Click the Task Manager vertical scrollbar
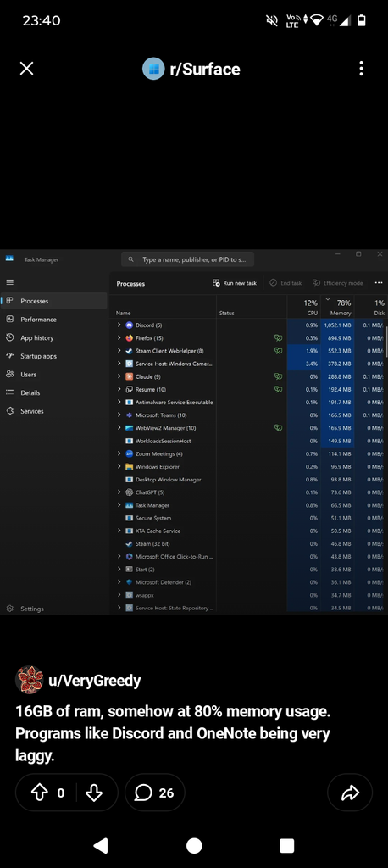The height and width of the screenshot is (868, 388). [386, 342]
